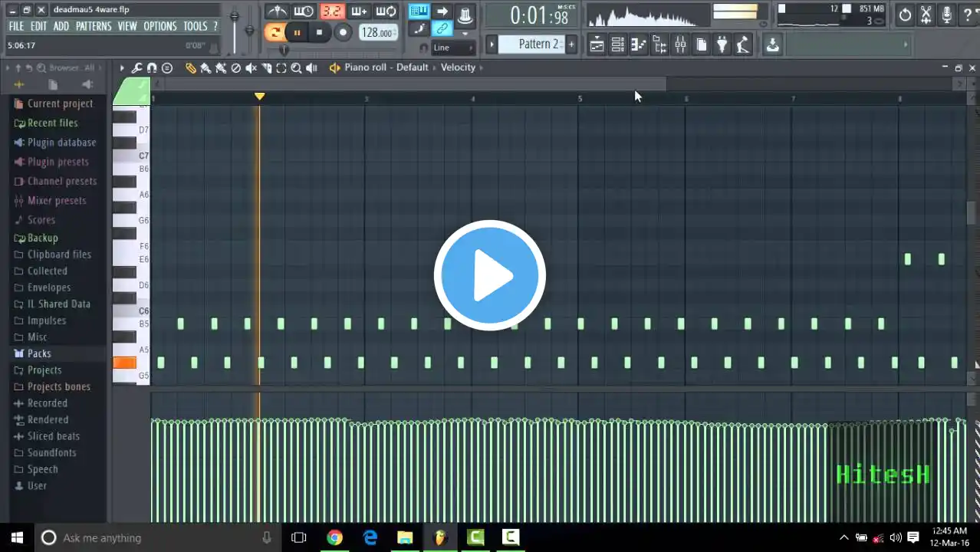Select the Zoom tool in piano roll
The width and height of the screenshot is (980, 552).
tap(296, 68)
